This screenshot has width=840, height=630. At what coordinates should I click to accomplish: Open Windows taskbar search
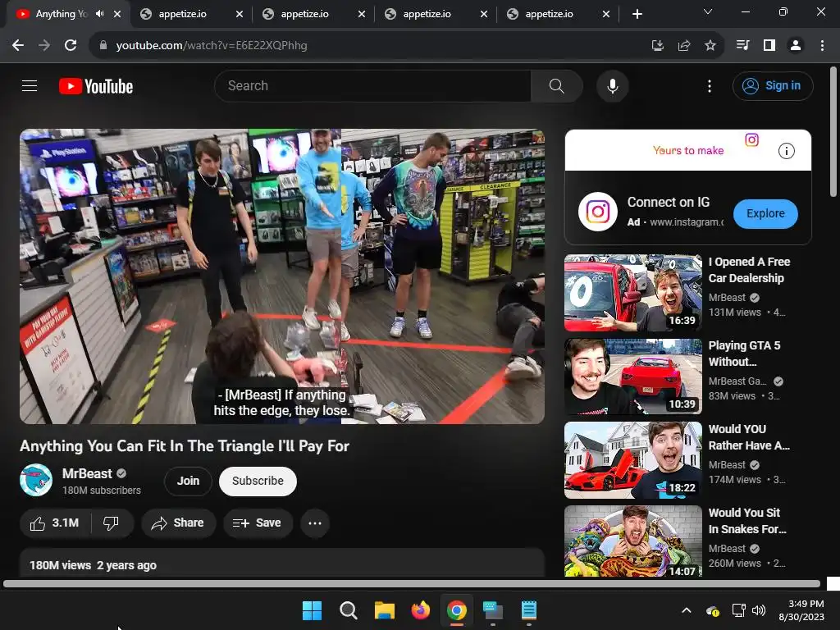tap(348, 610)
